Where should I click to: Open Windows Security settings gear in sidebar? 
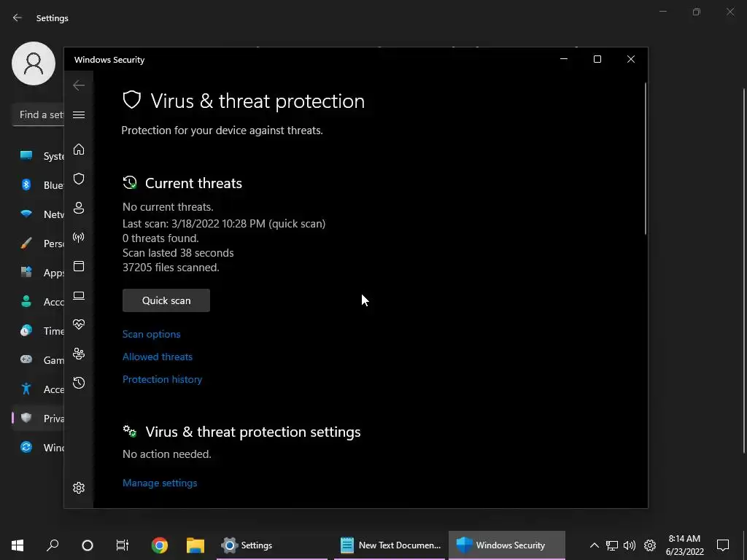coord(79,488)
